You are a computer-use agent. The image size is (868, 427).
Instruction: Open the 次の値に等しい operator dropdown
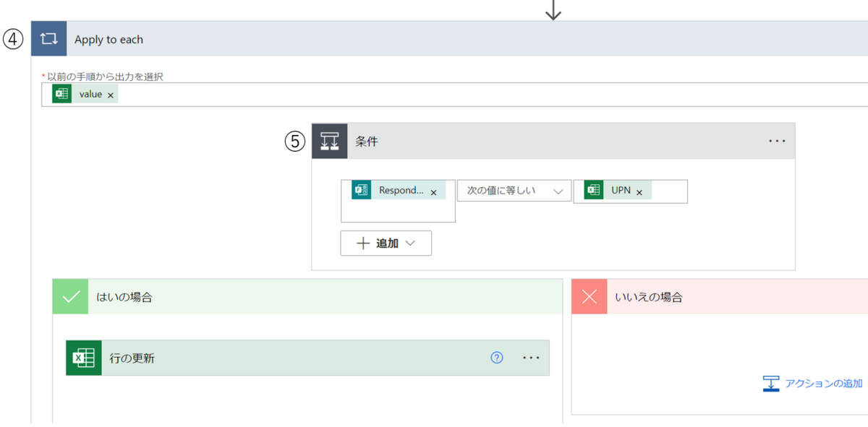514,191
